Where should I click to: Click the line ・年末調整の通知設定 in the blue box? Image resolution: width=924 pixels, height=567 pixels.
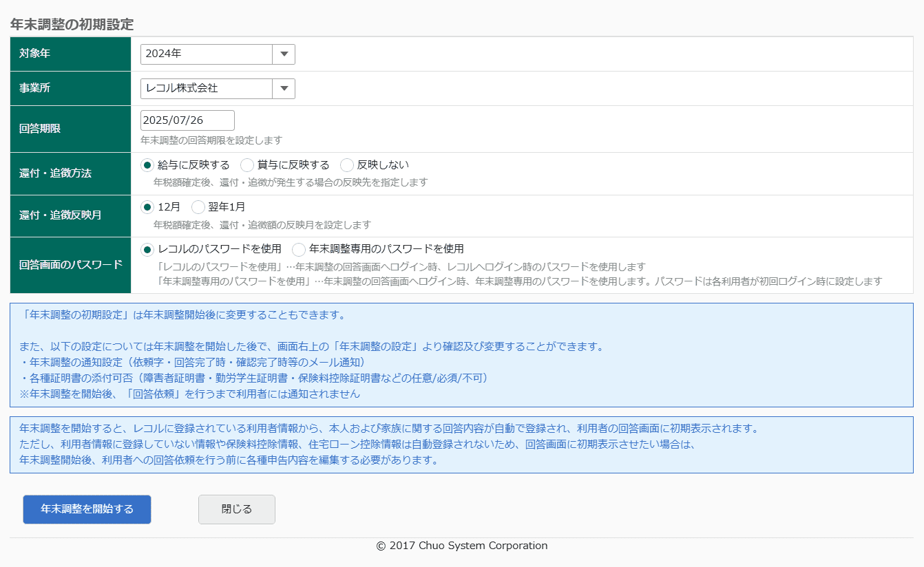195,363
